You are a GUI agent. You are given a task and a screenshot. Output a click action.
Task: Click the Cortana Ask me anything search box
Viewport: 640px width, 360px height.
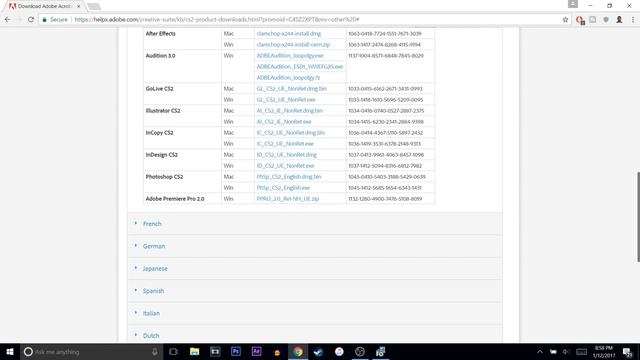tap(92, 351)
